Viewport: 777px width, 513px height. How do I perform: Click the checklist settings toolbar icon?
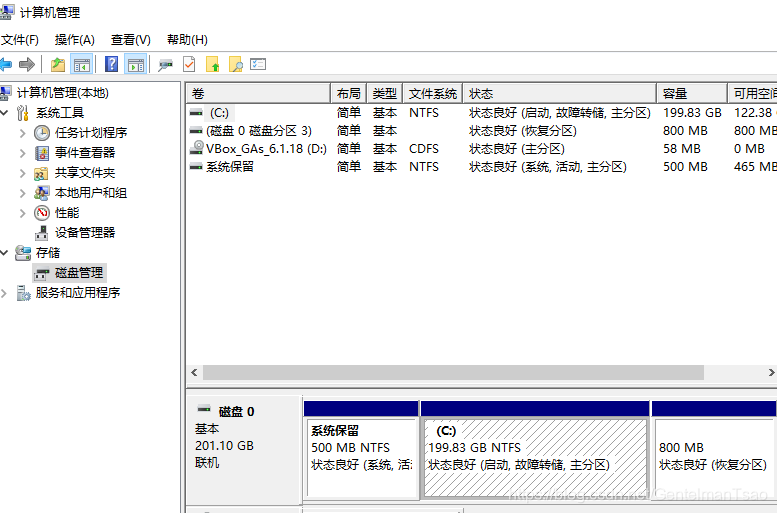click(x=258, y=64)
